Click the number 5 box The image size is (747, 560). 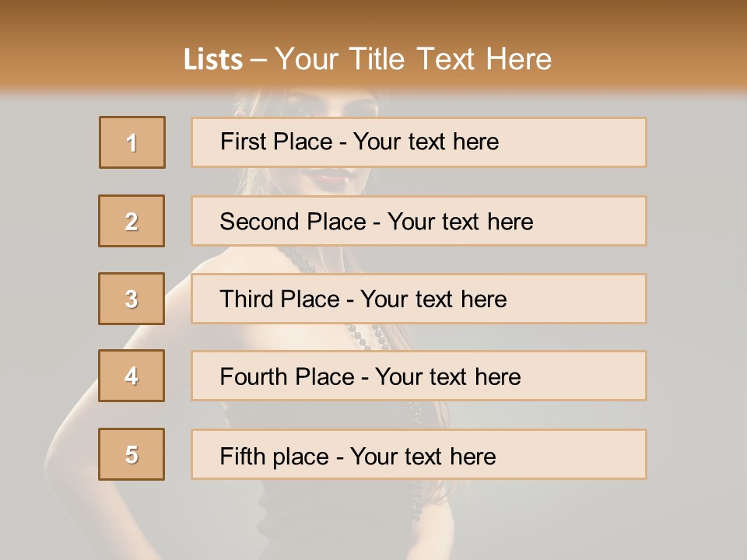[132, 453]
